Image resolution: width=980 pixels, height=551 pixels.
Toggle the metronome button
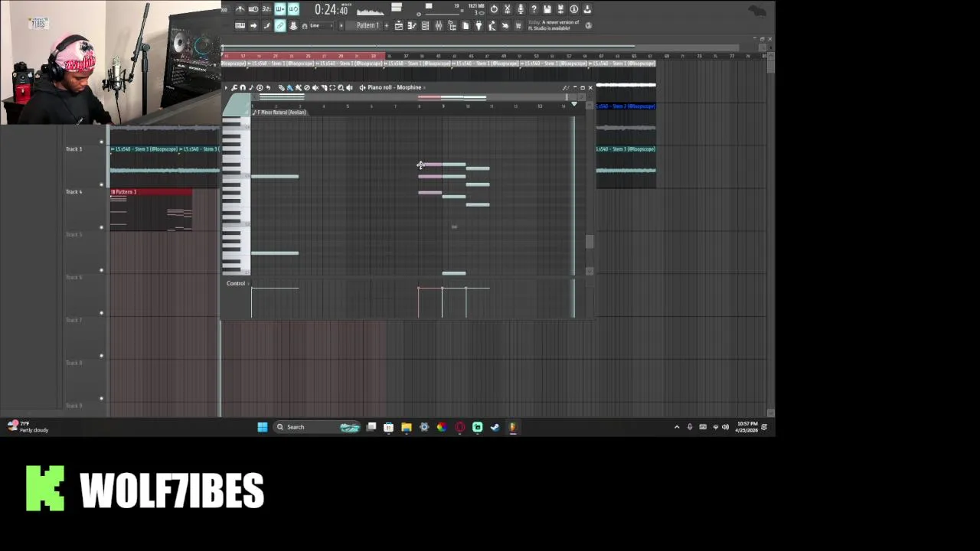pyautogui.click(x=240, y=9)
